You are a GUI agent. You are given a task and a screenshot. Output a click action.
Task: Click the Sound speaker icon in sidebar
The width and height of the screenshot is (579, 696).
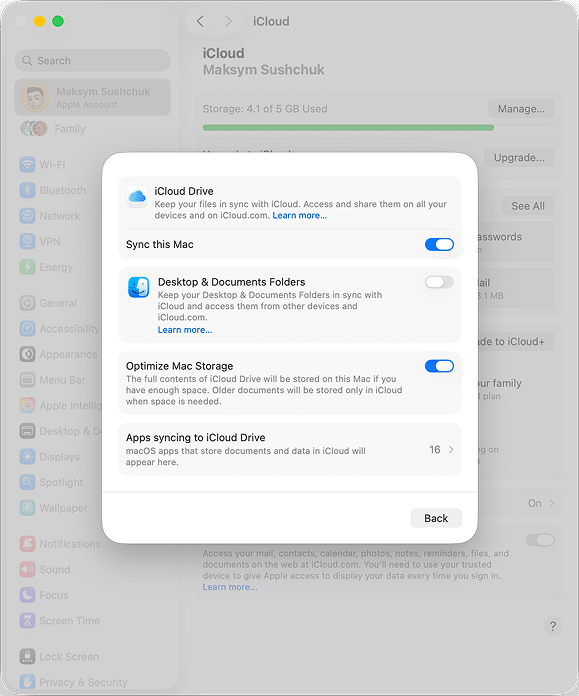pos(28,569)
